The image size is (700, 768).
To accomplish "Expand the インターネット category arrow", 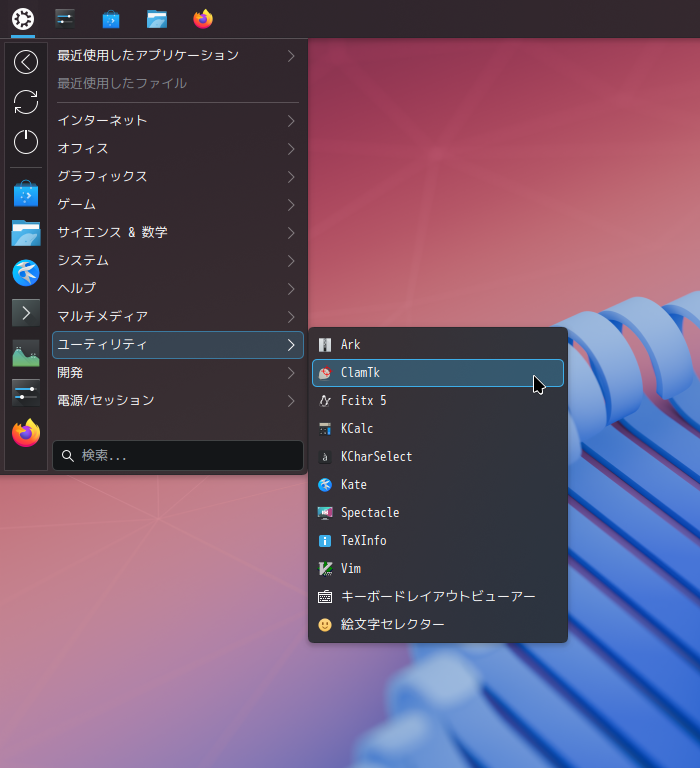I will pos(291,120).
